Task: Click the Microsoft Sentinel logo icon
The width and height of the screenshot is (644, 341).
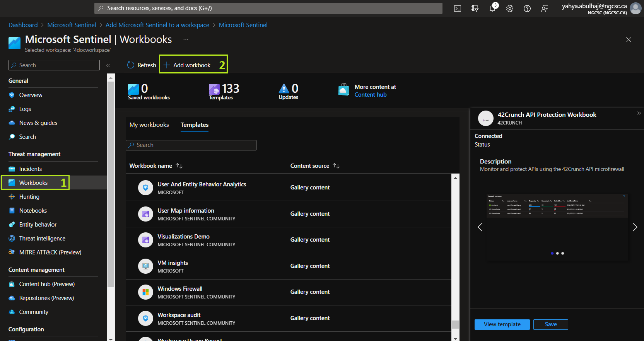Action: click(x=14, y=43)
